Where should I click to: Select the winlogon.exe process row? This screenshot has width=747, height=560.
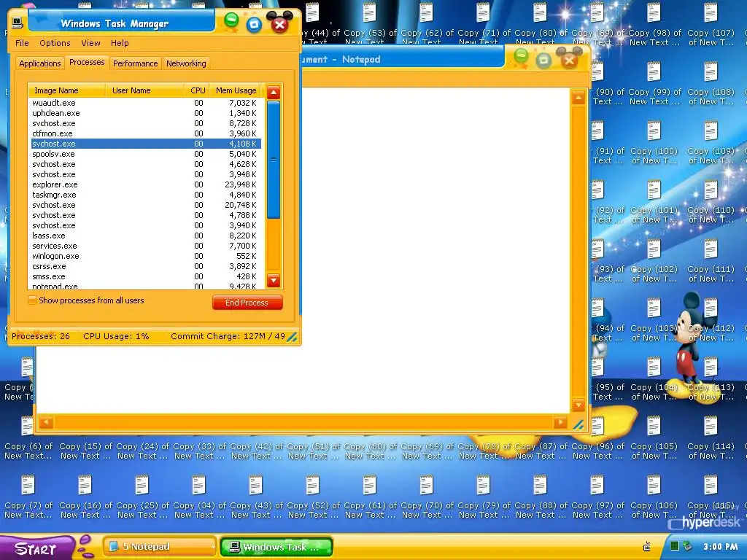click(x=145, y=256)
